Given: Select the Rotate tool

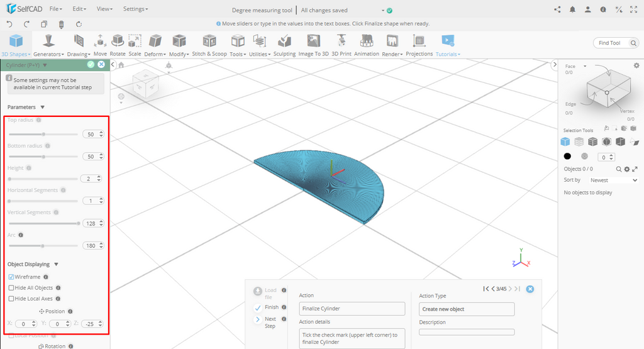Looking at the screenshot, I should 118,45.
